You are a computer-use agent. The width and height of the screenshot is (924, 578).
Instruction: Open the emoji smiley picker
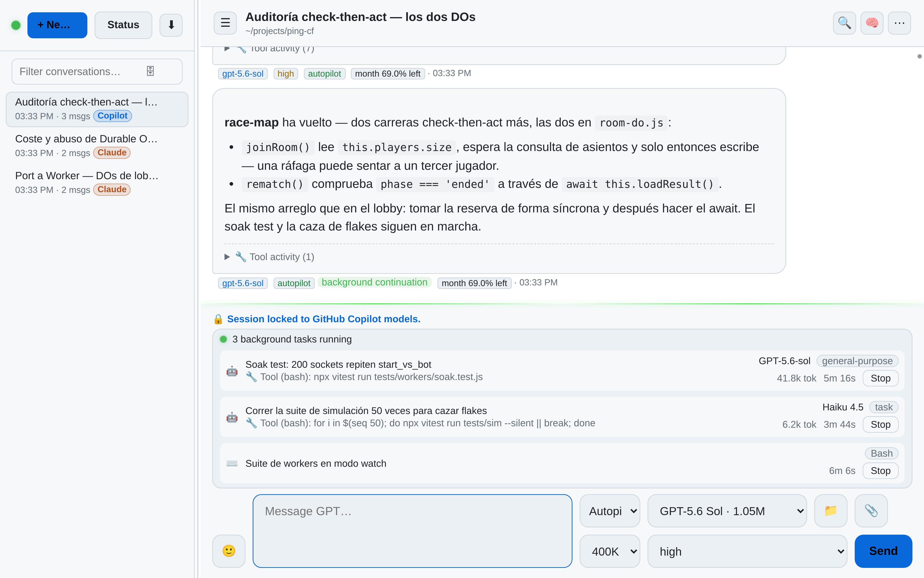229,551
